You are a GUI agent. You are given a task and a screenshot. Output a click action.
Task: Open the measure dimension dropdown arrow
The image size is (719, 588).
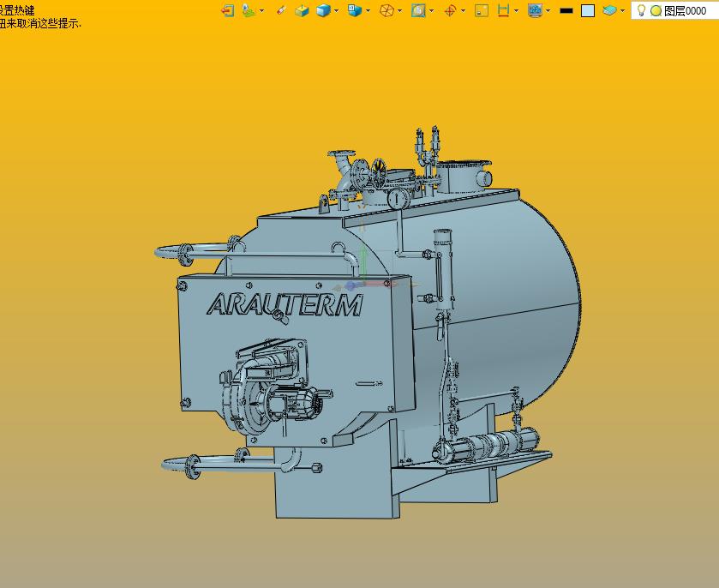tap(517, 10)
